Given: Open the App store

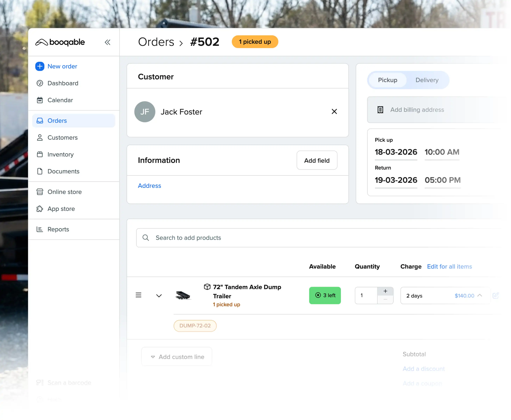Looking at the screenshot, I should click(61, 209).
